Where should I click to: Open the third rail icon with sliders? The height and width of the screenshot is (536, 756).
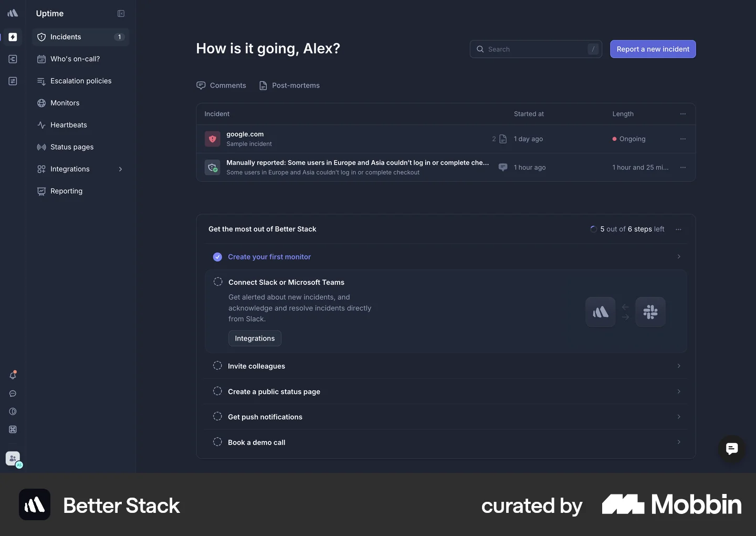point(13,81)
